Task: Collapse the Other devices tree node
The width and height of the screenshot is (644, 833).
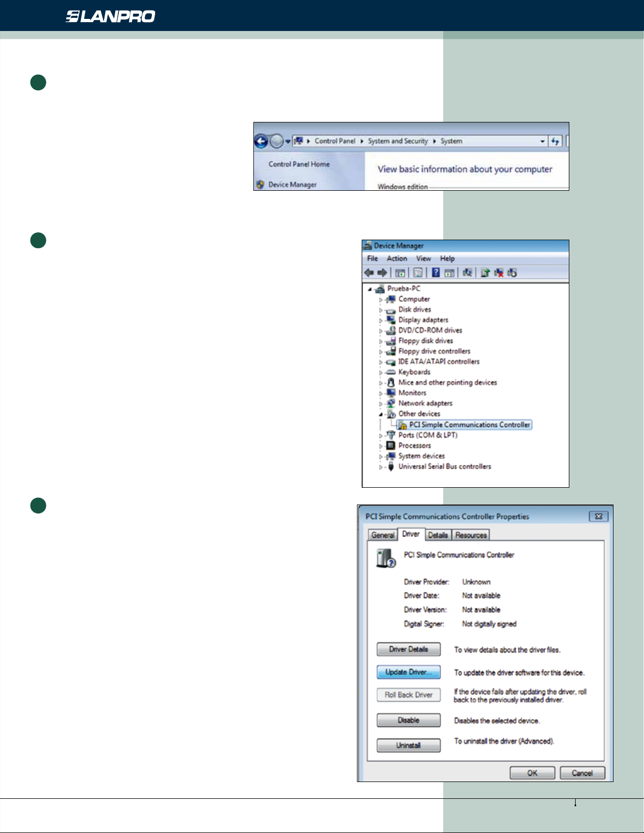Action: 381,414
